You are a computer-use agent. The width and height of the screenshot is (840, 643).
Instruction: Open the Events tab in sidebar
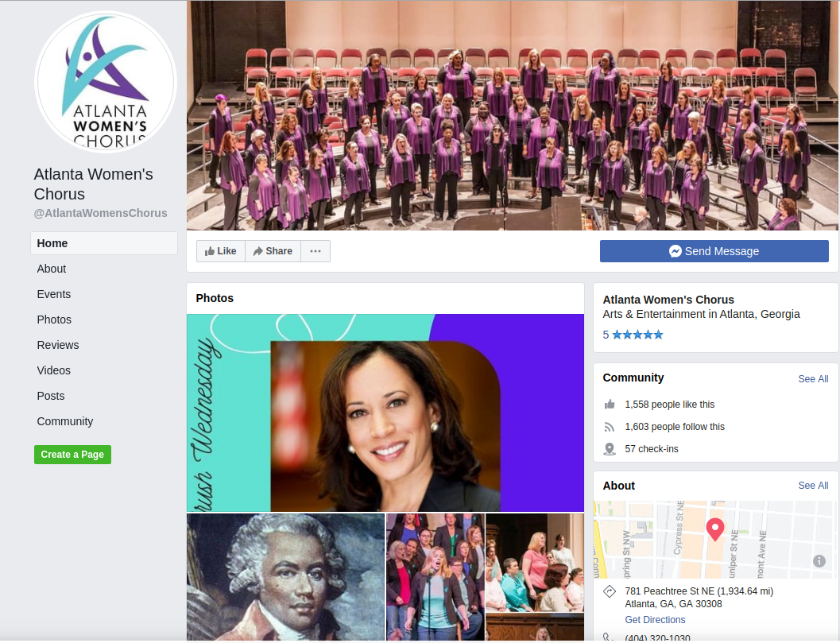click(53, 294)
